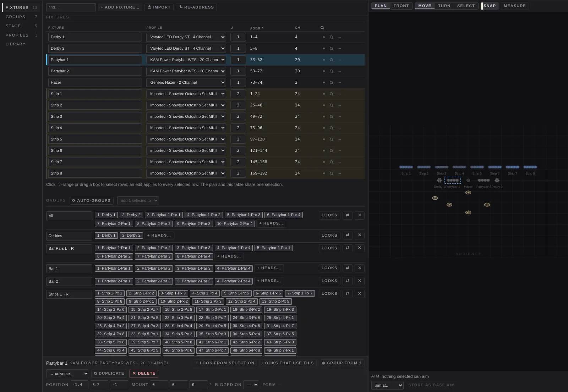Click the magnifier icon in the Strip 6 row
The width and height of the screenshot is (568, 392).
[331, 151]
